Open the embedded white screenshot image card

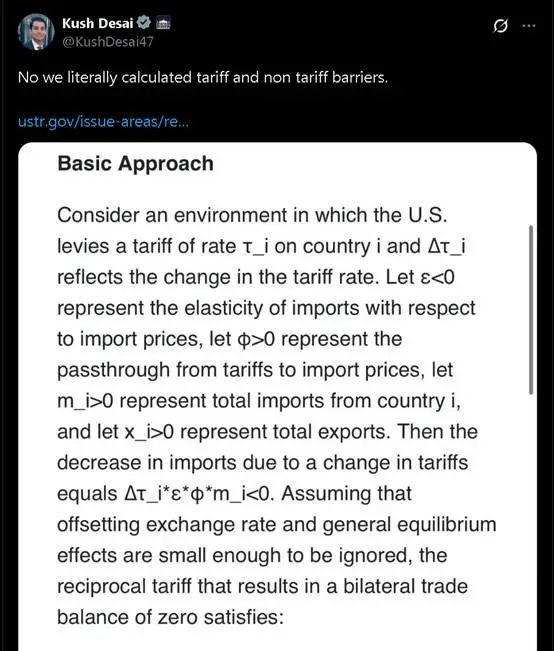click(x=277, y=396)
